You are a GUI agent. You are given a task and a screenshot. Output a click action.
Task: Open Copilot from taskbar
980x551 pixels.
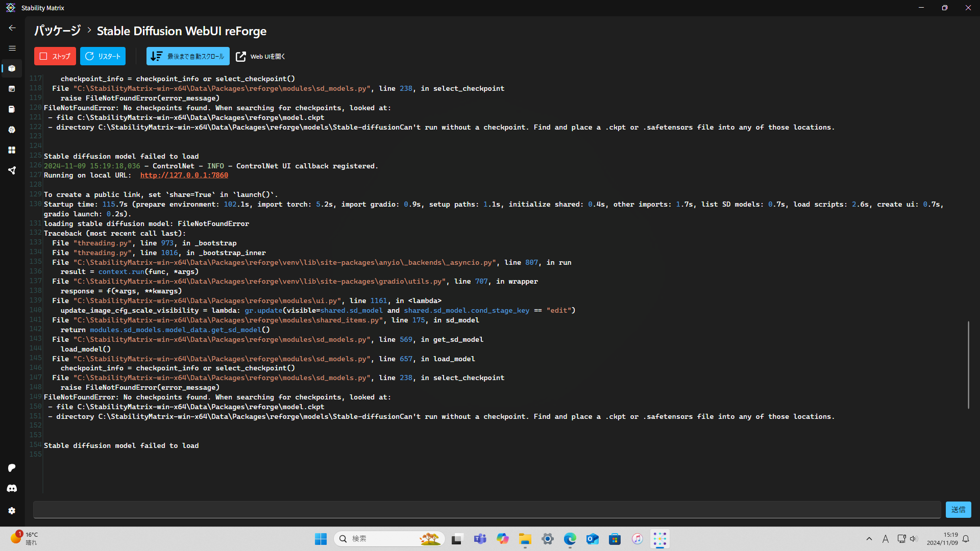(x=502, y=539)
